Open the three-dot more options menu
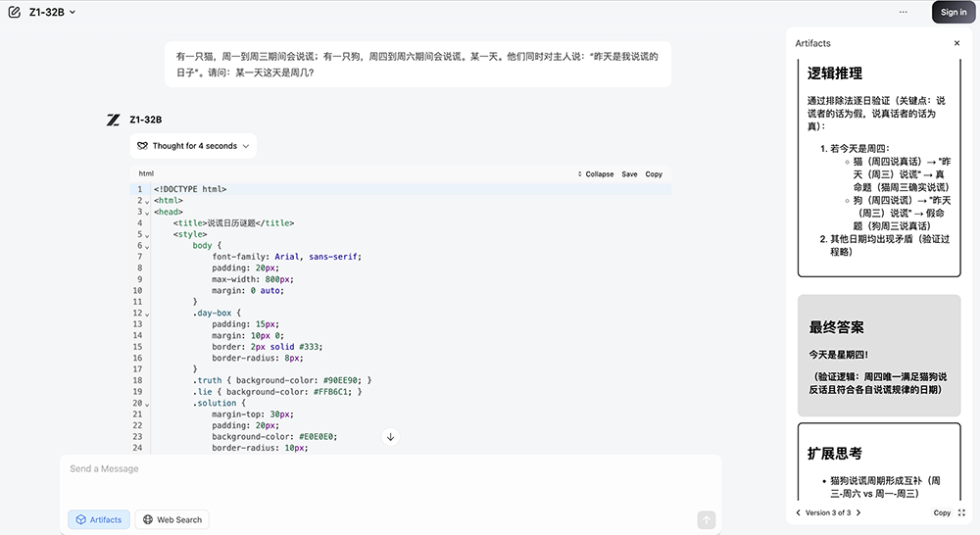Viewport: 980px width, 535px height. click(904, 12)
